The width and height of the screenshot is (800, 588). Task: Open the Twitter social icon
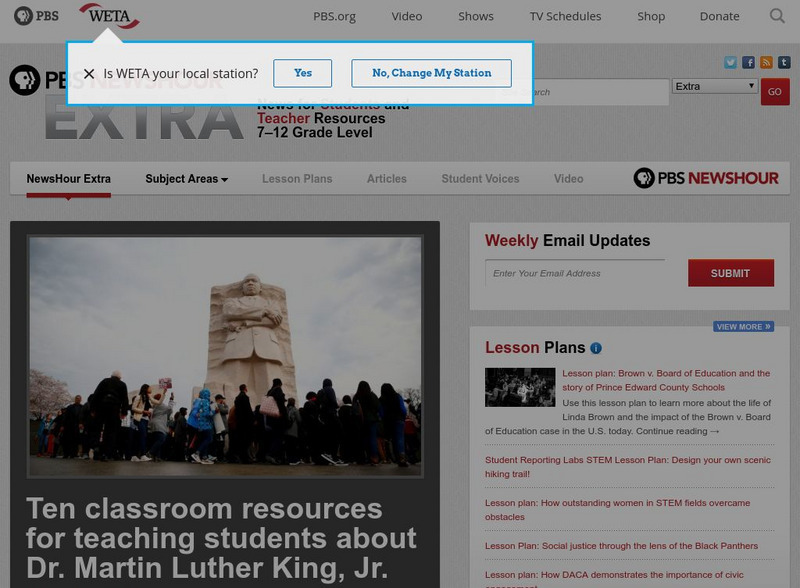tap(730, 62)
